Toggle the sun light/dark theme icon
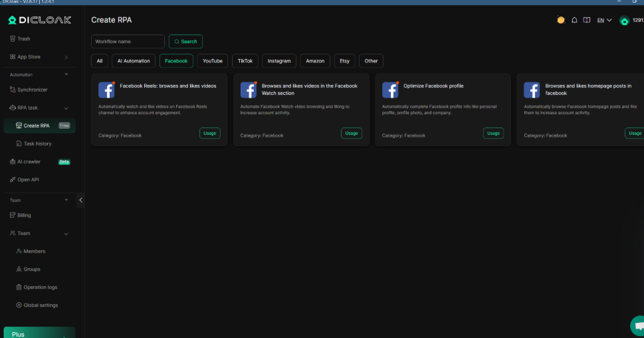Image resolution: width=644 pixels, height=338 pixels. (561, 20)
